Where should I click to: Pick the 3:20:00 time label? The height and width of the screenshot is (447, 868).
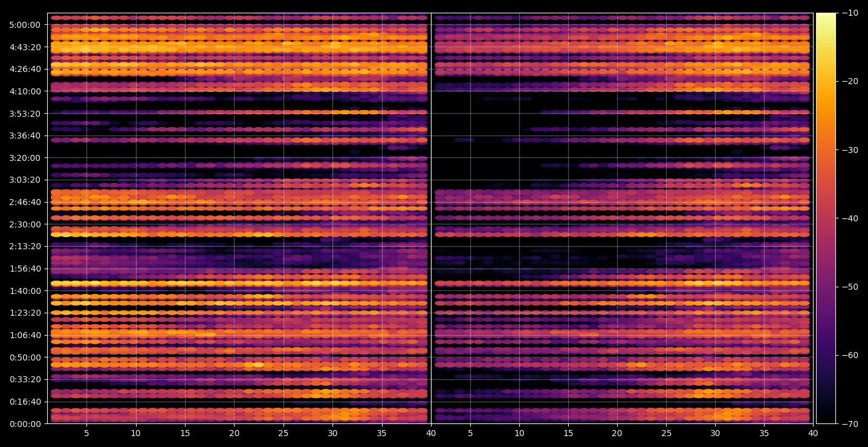coord(25,158)
